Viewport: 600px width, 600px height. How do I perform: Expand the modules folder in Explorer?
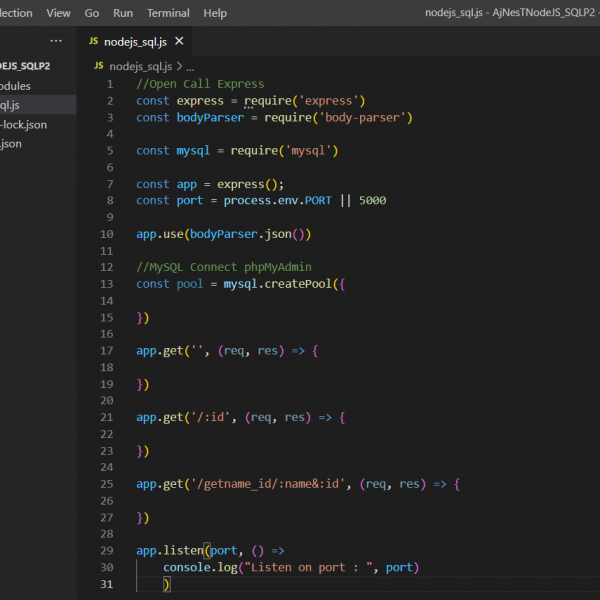point(15,86)
